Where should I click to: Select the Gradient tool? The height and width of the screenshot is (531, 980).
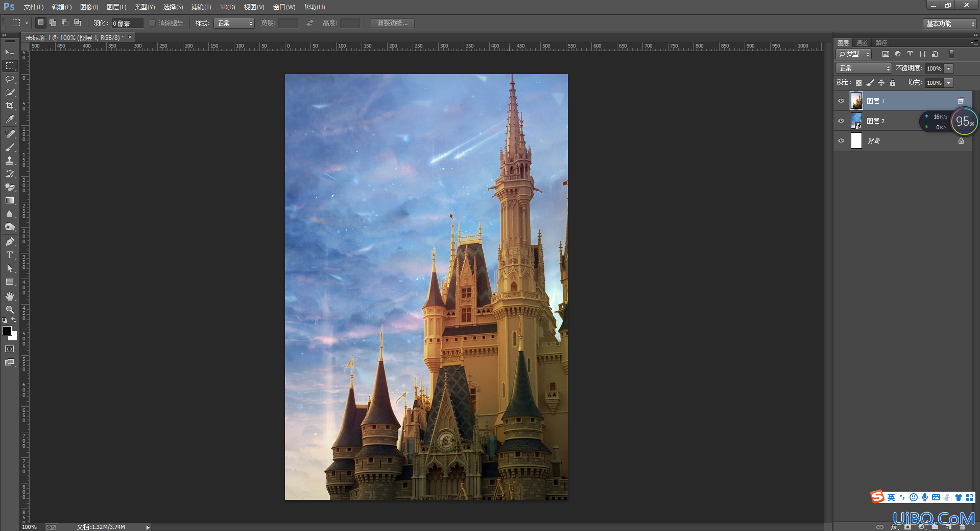coord(10,200)
